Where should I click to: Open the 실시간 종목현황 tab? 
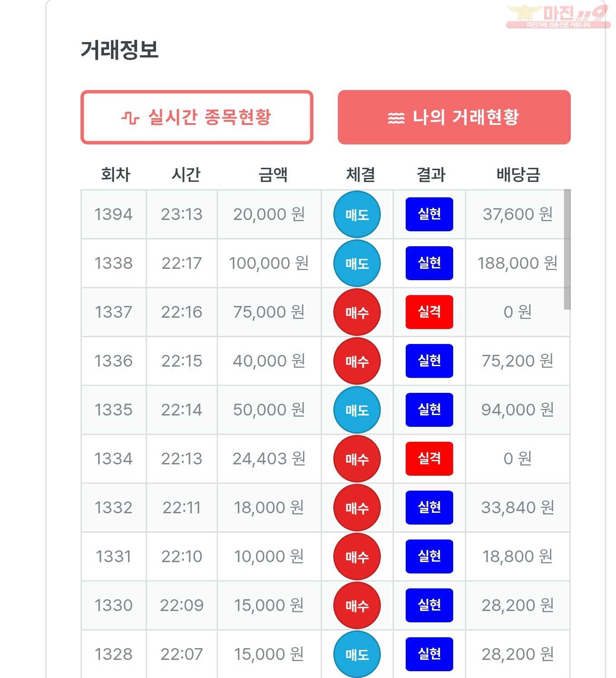point(197,117)
